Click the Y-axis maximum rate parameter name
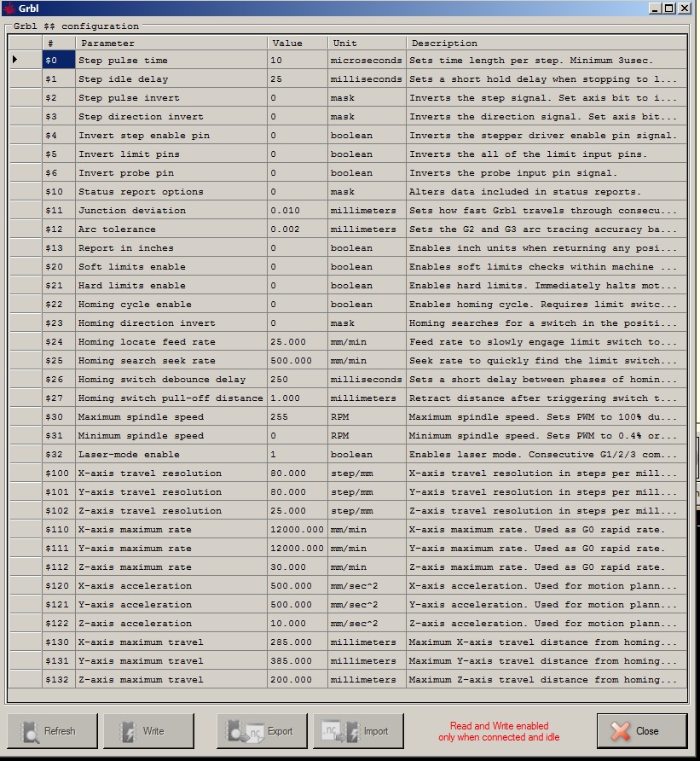 click(x=171, y=548)
